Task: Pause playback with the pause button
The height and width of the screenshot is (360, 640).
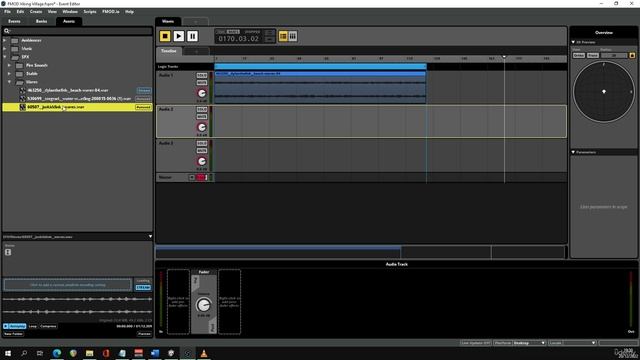Action: click(x=193, y=36)
